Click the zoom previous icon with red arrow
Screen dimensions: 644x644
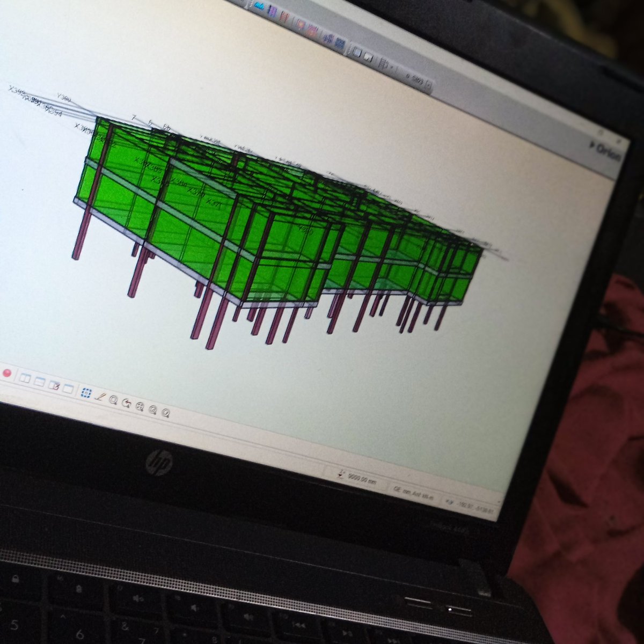tap(127, 403)
